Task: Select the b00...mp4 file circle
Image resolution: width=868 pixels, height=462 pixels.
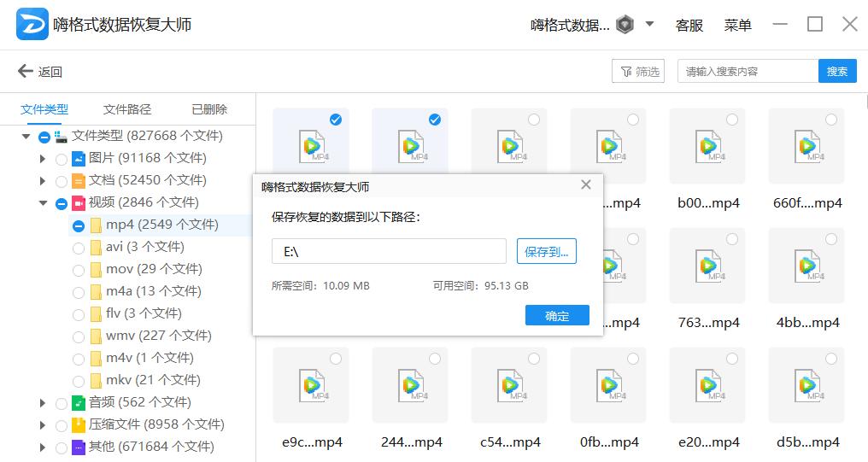Action: pyautogui.click(x=732, y=120)
